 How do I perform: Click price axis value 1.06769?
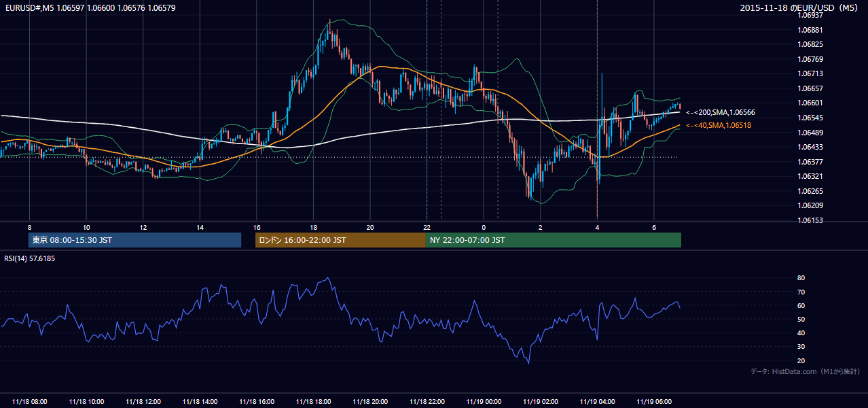[810, 59]
